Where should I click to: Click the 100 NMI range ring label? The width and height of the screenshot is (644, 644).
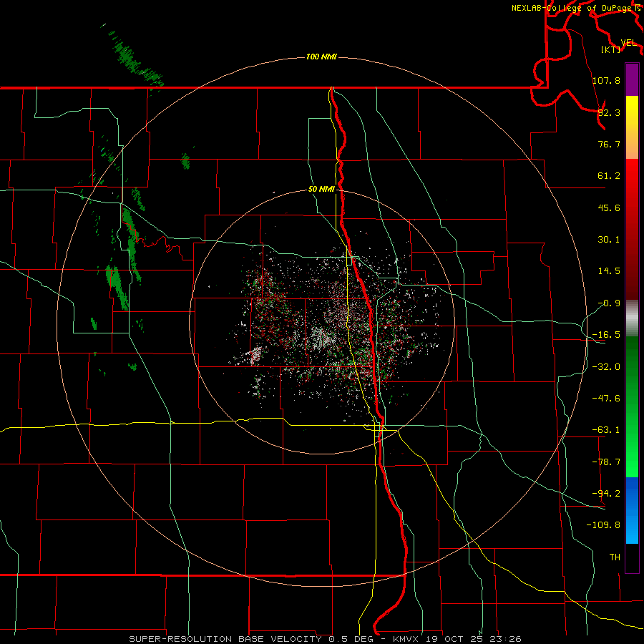321,57
